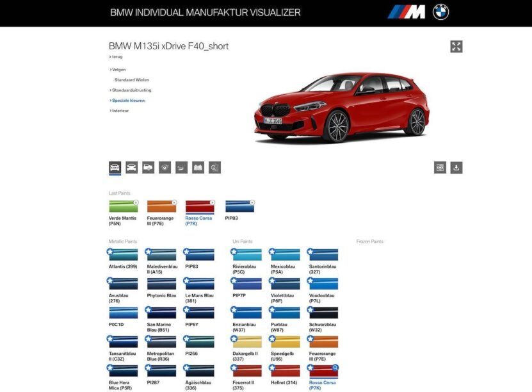The width and height of the screenshot is (532, 392).
Task: Show the wheel detail view icon
Action: (165, 167)
